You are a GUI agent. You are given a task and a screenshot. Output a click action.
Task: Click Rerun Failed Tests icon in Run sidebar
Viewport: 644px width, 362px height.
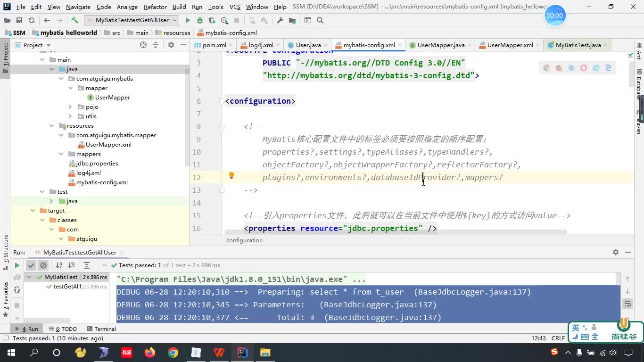click(x=17, y=277)
